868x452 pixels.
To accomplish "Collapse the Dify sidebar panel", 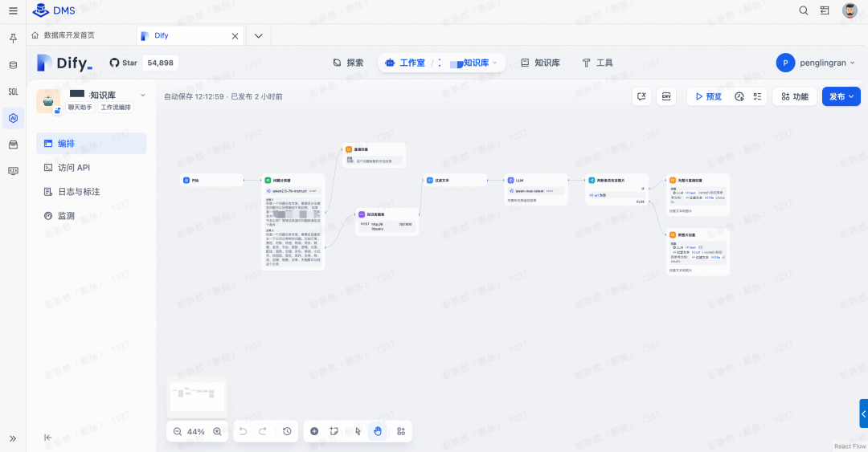I will pyautogui.click(x=47, y=438).
